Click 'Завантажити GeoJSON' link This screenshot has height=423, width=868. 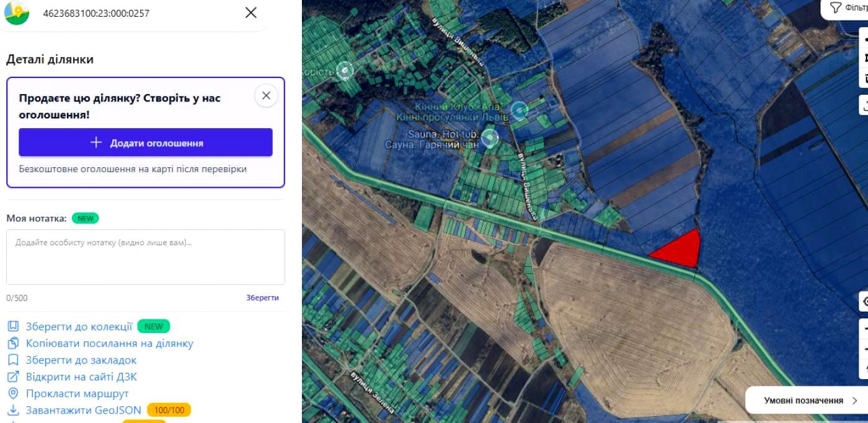pyautogui.click(x=83, y=410)
